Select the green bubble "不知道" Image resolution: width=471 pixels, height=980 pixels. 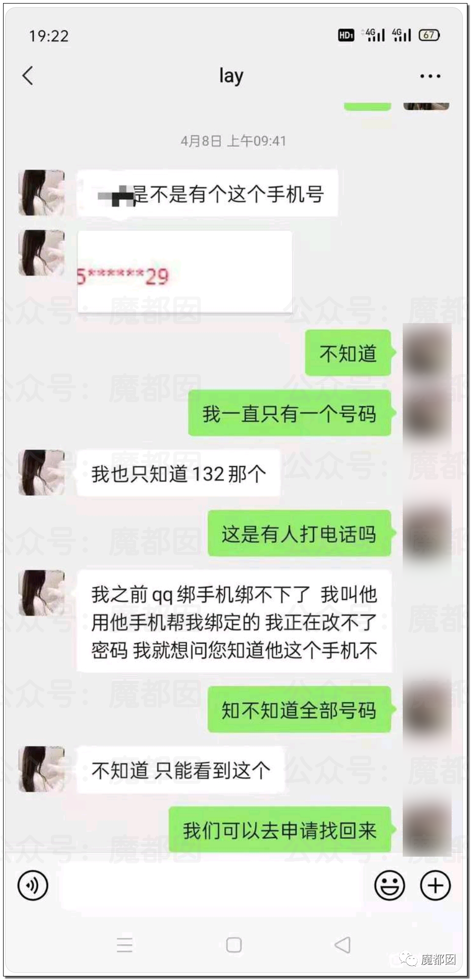click(x=348, y=353)
